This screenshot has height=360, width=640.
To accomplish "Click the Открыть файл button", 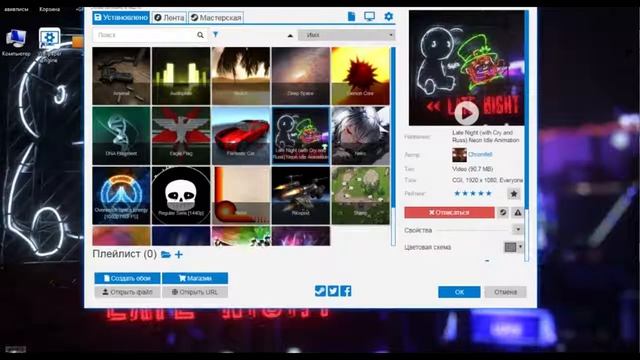I will point(127,292).
